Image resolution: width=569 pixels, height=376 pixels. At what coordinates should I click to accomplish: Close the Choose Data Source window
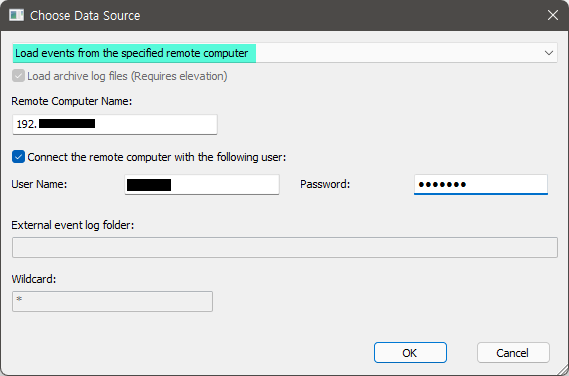(553, 15)
